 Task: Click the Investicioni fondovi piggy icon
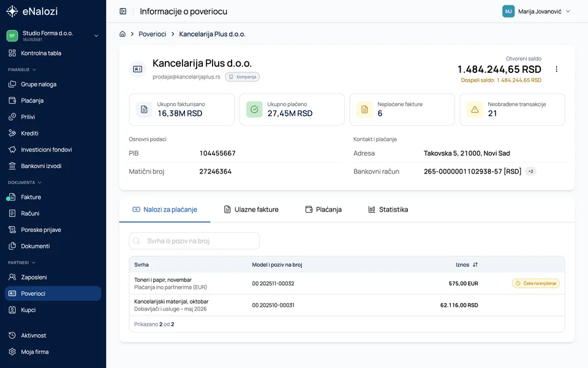[x=12, y=150]
